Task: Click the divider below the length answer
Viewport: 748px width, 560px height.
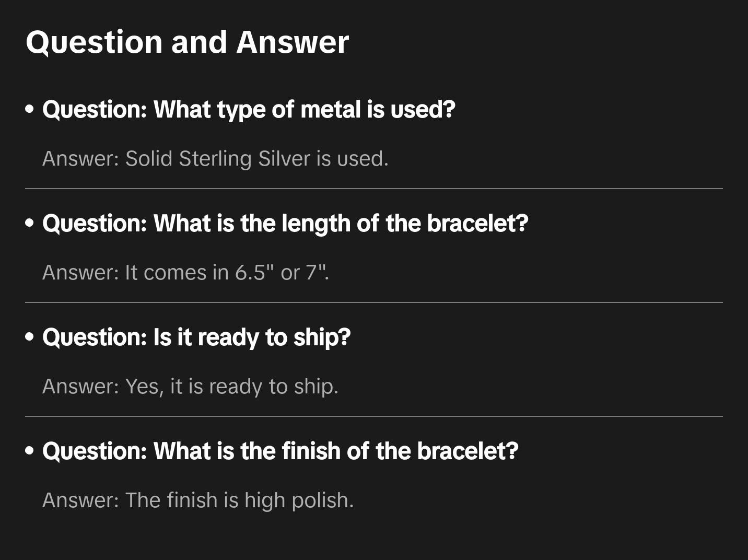Action: 374,302
